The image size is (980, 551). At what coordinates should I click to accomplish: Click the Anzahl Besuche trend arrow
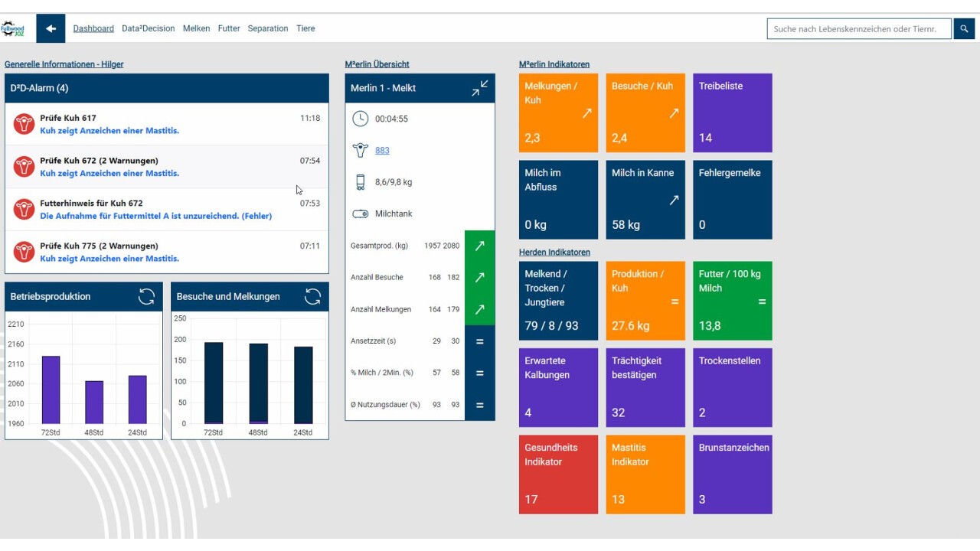click(480, 278)
